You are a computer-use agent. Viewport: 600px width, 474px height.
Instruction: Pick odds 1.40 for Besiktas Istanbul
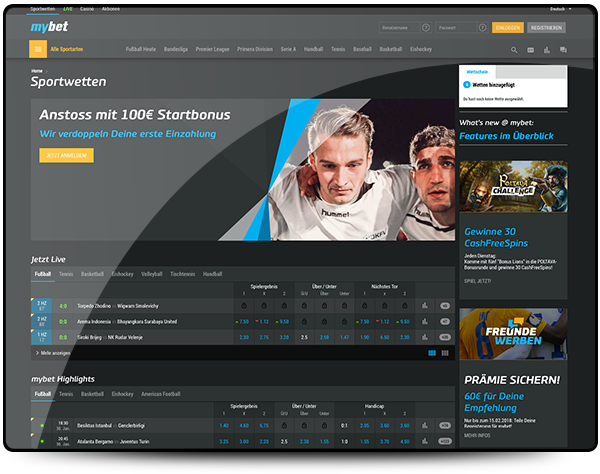pos(224,425)
